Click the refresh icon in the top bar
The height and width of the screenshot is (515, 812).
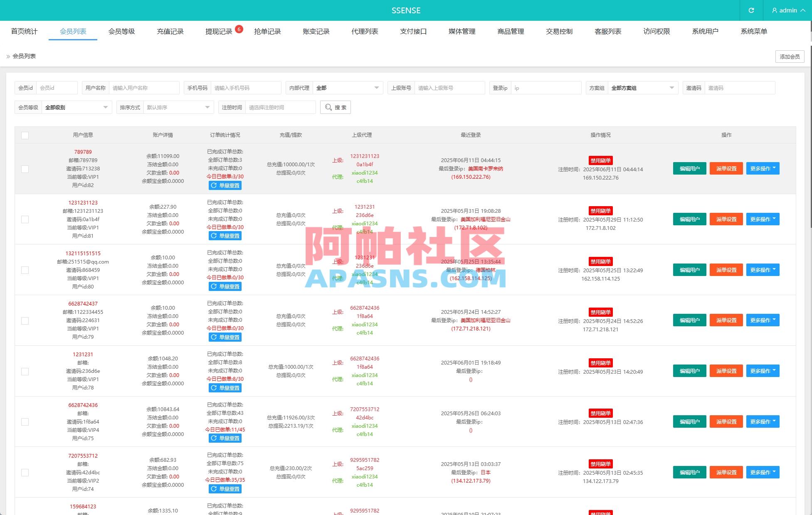click(751, 10)
